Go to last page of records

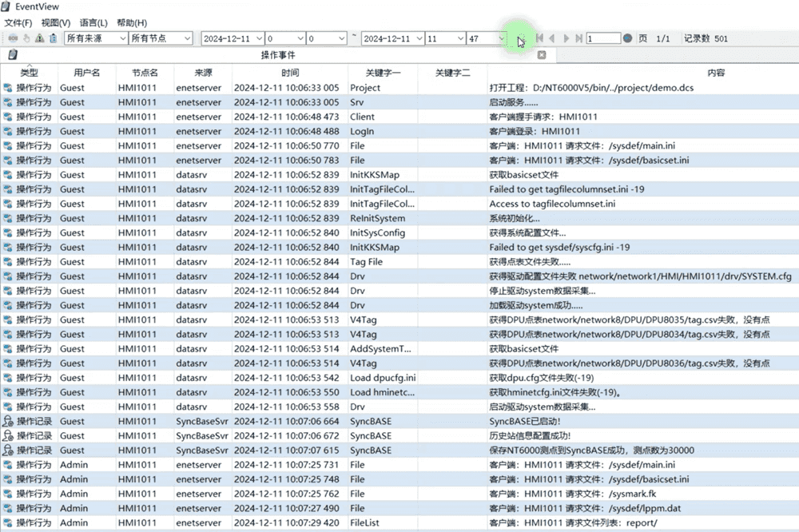[x=578, y=38]
